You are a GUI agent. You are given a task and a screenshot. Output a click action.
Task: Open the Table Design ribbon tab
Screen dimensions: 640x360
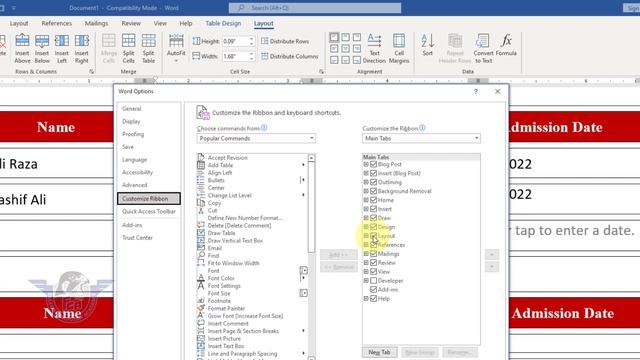coord(223,23)
